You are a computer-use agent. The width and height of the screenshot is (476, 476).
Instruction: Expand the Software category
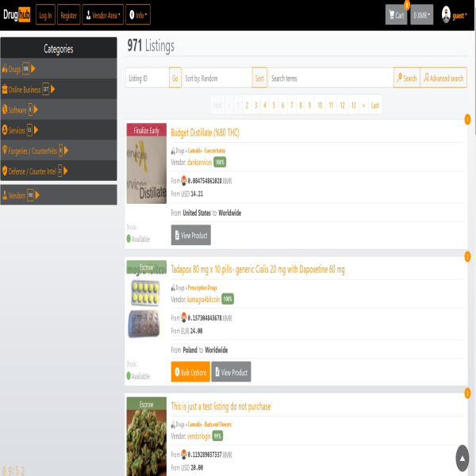(36, 109)
